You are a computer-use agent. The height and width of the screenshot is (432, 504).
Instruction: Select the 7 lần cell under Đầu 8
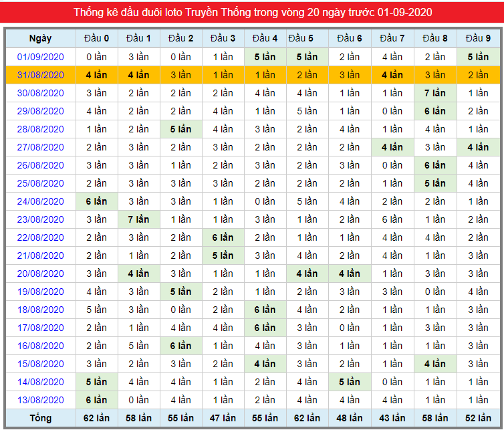tap(435, 93)
